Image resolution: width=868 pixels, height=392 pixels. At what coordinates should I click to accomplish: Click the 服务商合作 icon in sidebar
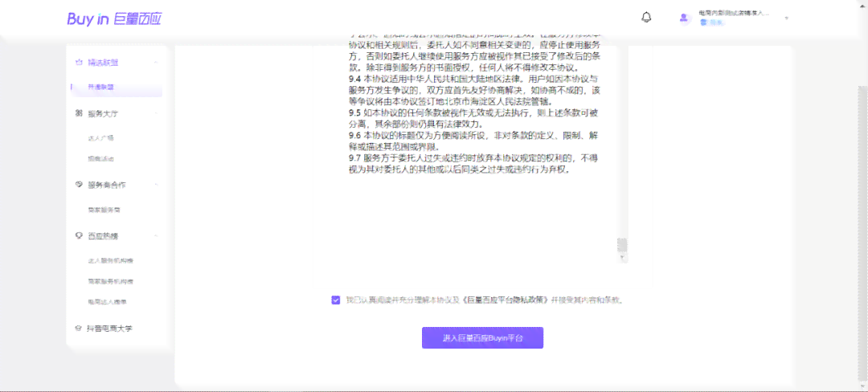79,184
